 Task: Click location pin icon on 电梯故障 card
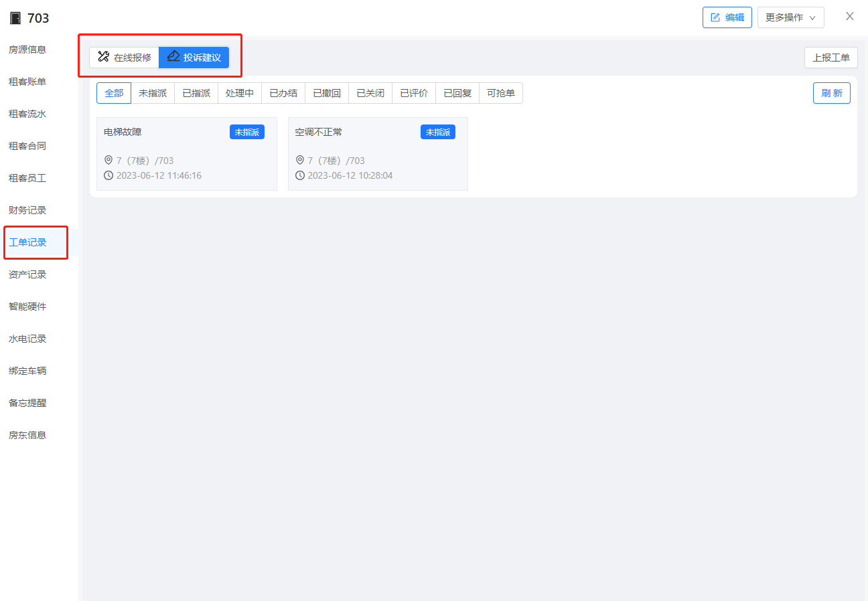click(108, 161)
